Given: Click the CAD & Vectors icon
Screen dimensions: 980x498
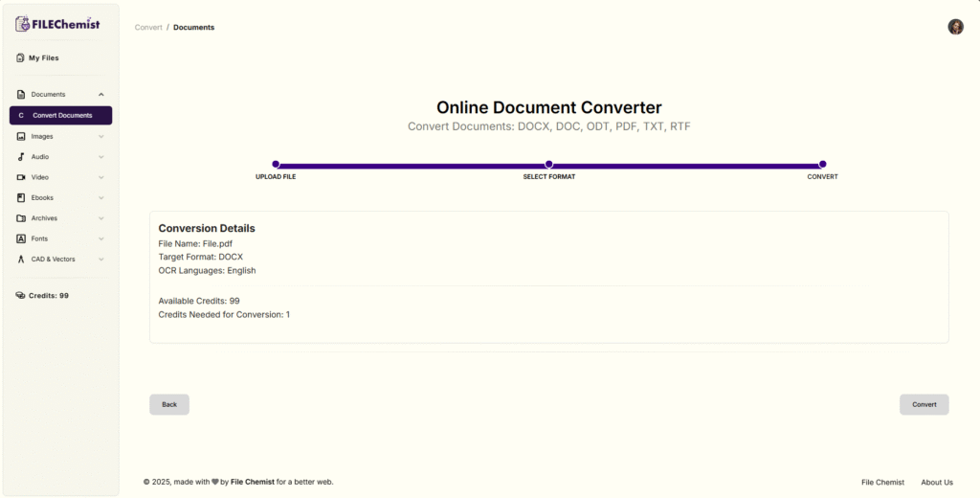Looking at the screenshot, I should (21, 260).
